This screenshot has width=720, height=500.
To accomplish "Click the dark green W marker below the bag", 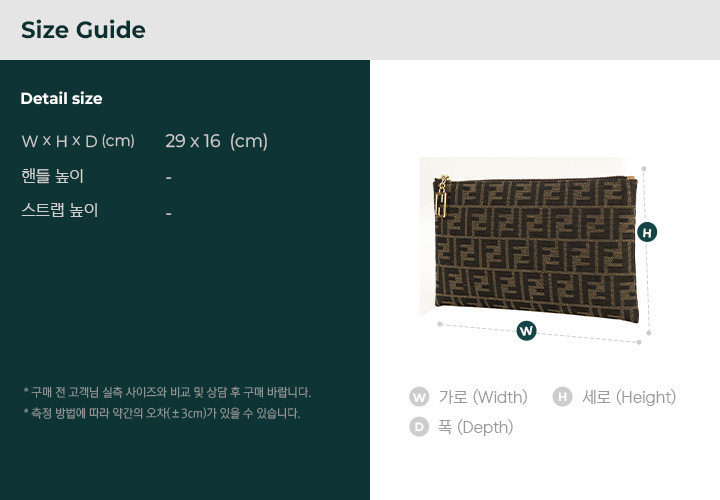I will [x=526, y=331].
